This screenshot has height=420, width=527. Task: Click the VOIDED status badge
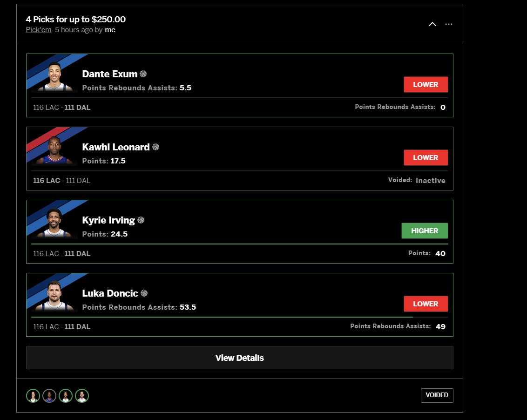[437, 395]
